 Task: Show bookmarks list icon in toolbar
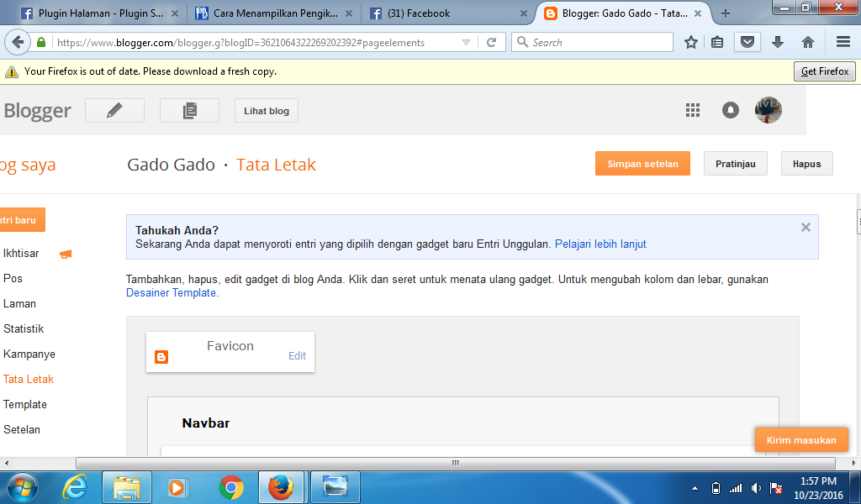coord(717,42)
